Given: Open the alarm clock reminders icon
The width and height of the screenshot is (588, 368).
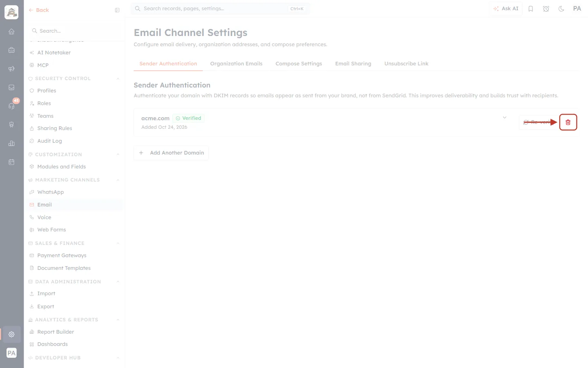Looking at the screenshot, I should (x=546, y=9).
